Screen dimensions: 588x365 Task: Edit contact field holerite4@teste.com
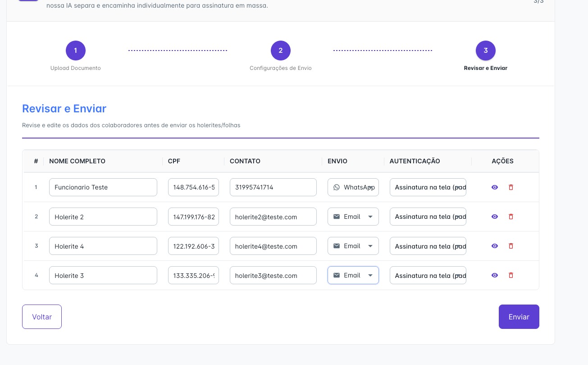[273, 246]
